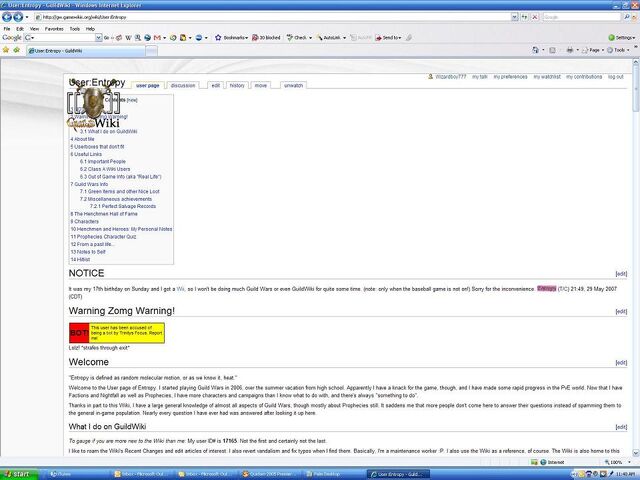Image resolution: width=640 pixels, height=480 pixels.
Task: Open the Edit menu
Action: click(x=20, y=29)
